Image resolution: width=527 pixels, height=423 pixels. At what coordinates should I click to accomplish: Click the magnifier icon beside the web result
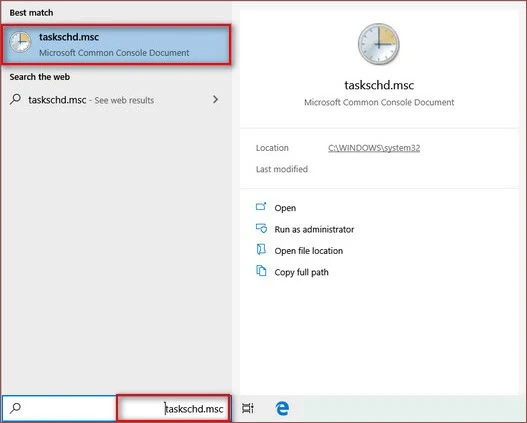(x=15, y=99)
